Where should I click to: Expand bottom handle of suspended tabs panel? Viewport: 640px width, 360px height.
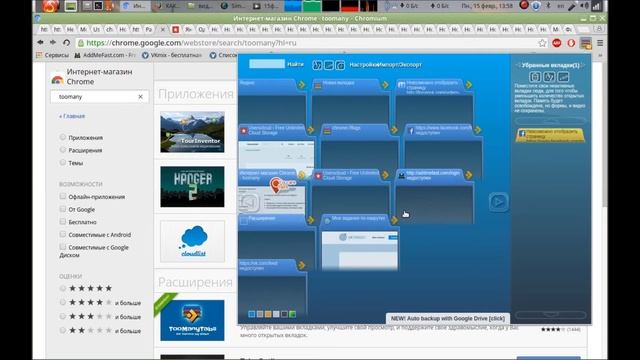(x=550, y=315)
